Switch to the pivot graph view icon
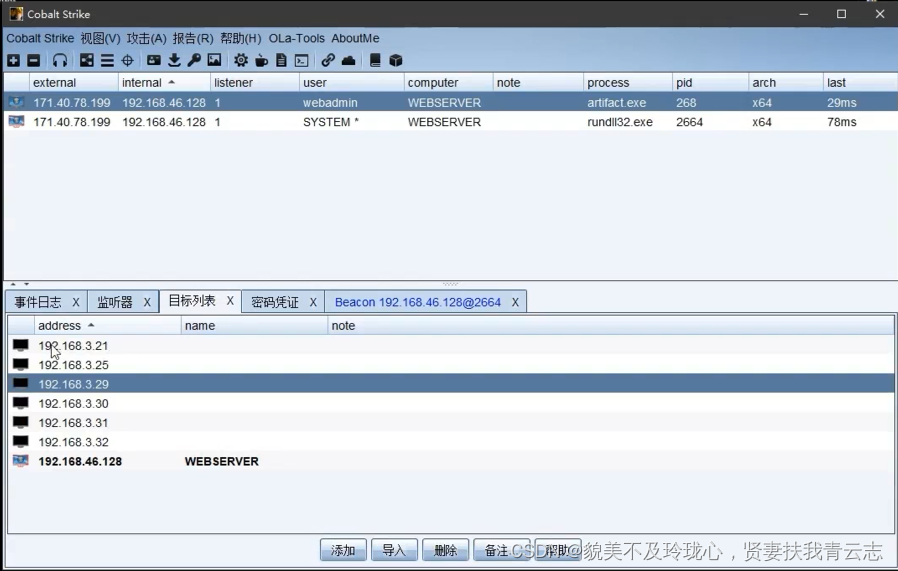898x571 pixels. [86, 60]
